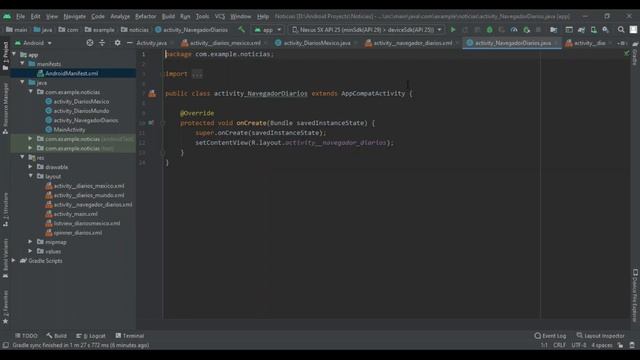Open the Navigate menu

(75, 16)
